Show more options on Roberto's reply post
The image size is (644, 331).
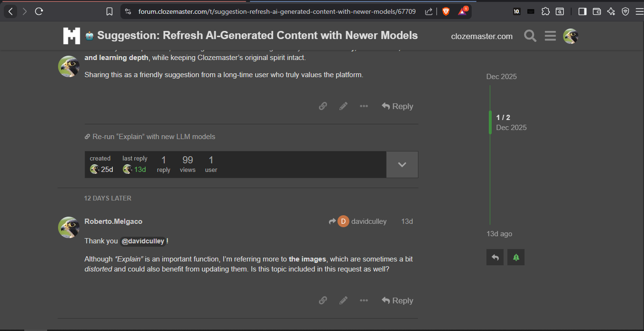[x=364, y=301]
